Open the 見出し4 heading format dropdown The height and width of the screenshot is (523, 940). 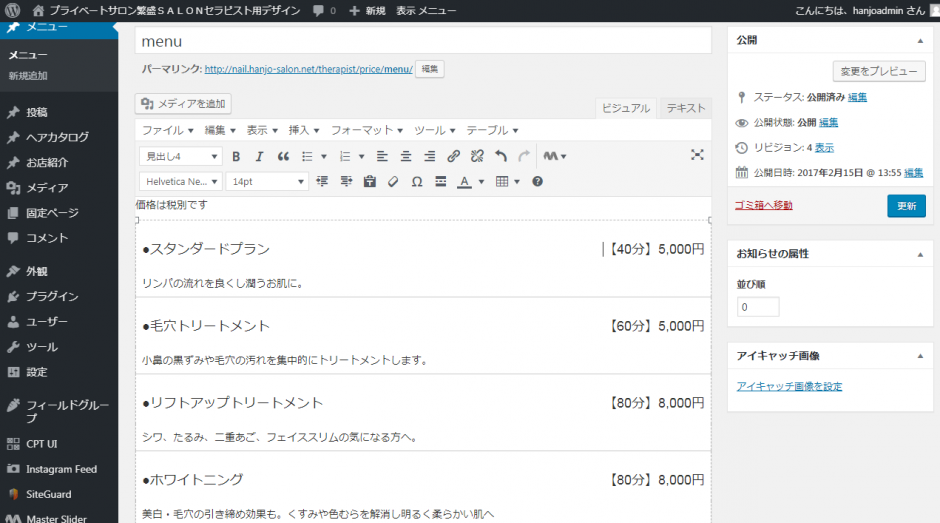point(181,156)
